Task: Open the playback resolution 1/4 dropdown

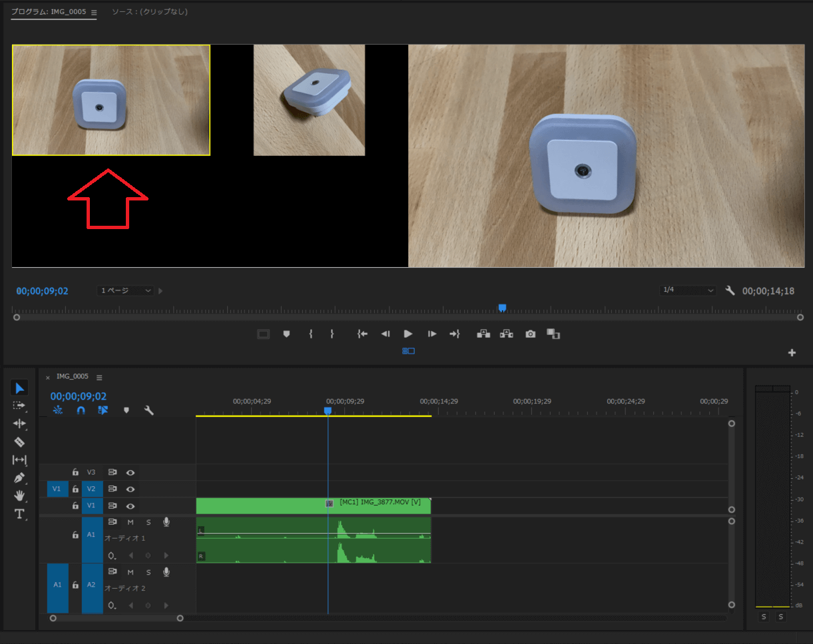Action: click(687, 290)
